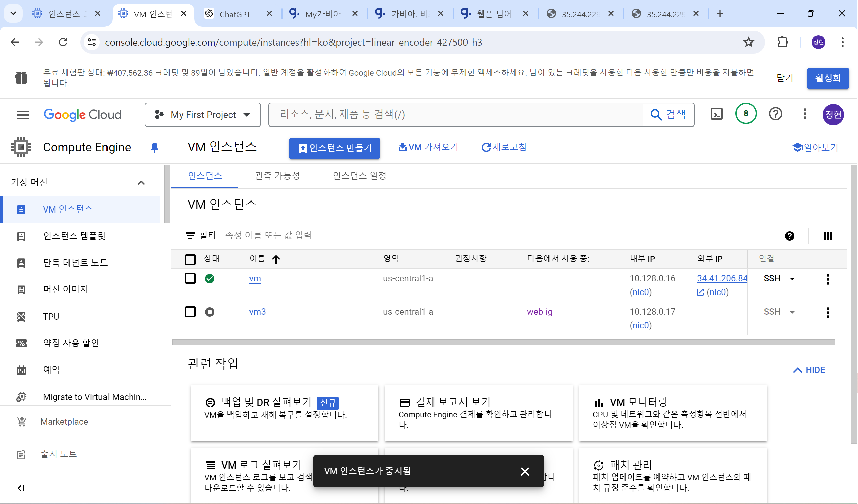Dismiss the VM stopped notification toast
This screenshot has height=504, width=858.
[525, 471]
